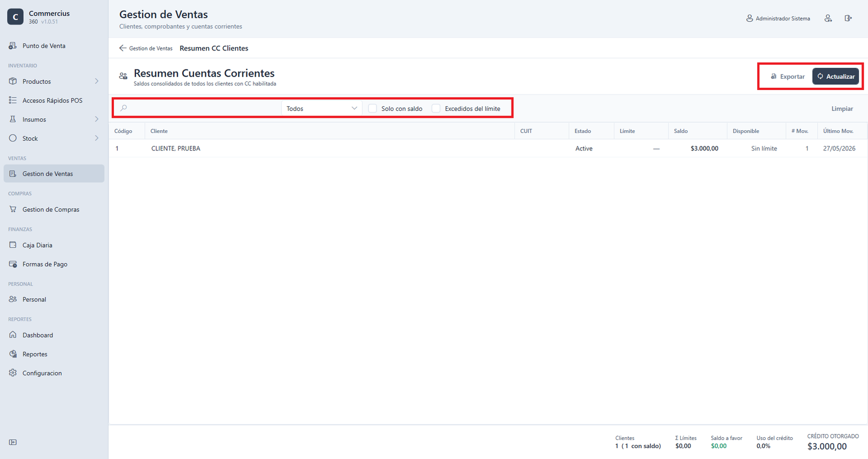Click the logout icon in top-right header
This screenshot has height=459, width=868.
[848, 18]
